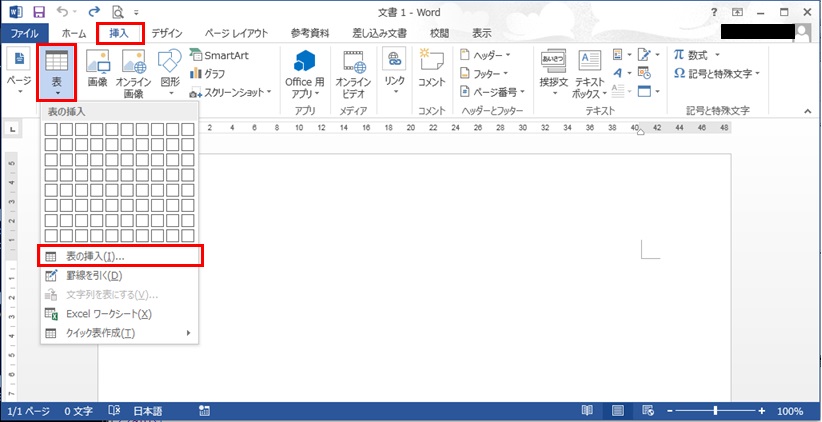Viewport: 822px width, 422px height.
Task: Open Print Preview from Quick Access Toolbar
Action: tap(118, 12)
